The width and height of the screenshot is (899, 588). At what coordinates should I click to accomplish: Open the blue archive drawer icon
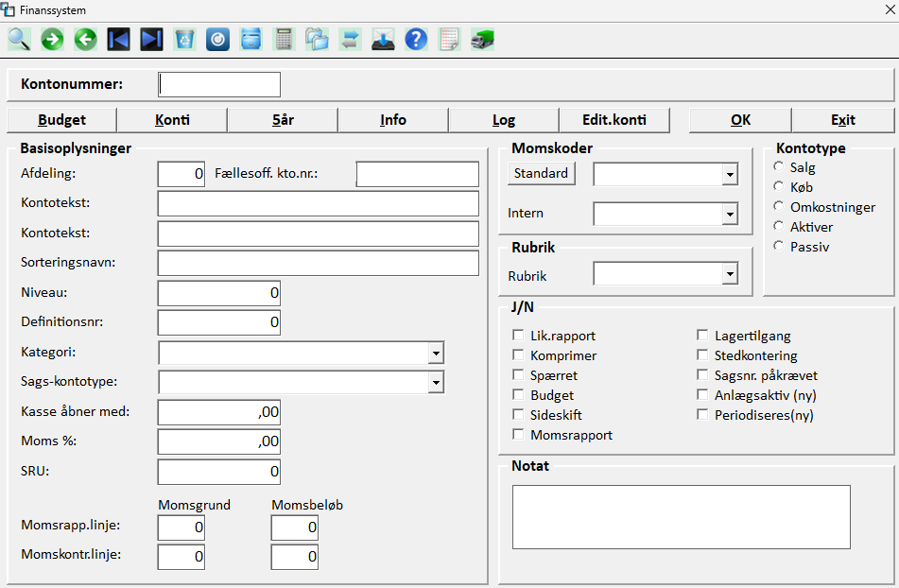click(251, 40)
